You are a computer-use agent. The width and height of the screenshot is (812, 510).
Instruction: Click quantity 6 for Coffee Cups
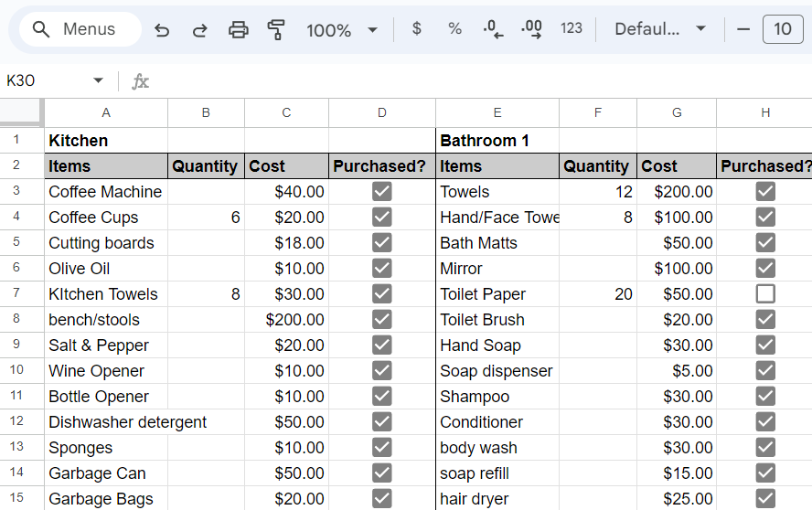[206, 217]
